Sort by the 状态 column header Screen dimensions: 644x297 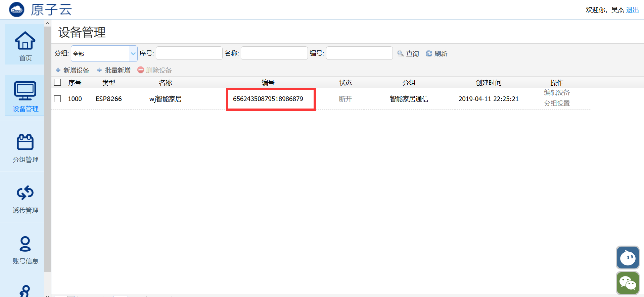[345, 83]
